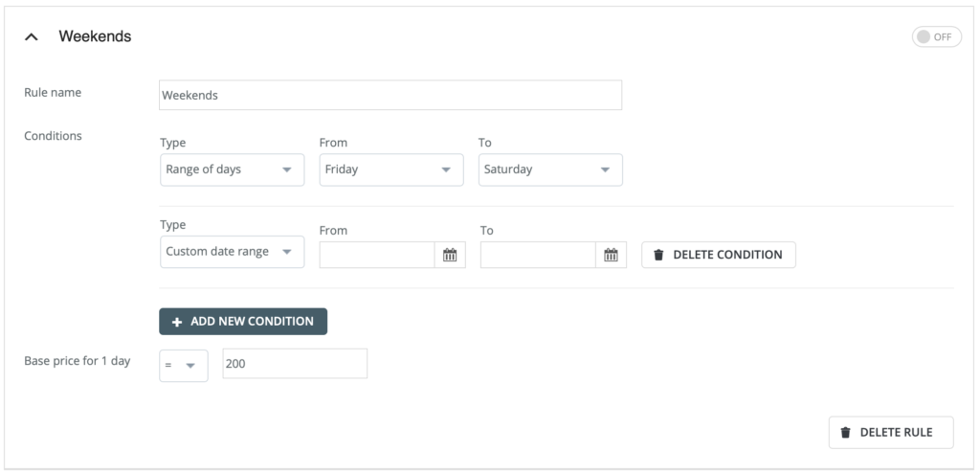Screen dimensions: 980x474
Task: Click the Weekends rule header title
Action: point(95,36)
